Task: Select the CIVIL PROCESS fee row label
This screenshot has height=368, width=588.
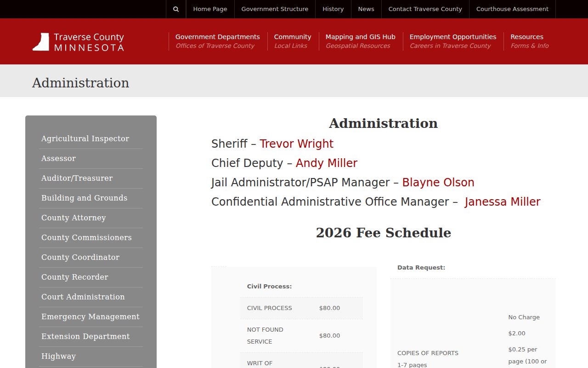Action: click(x=269, y=308)
